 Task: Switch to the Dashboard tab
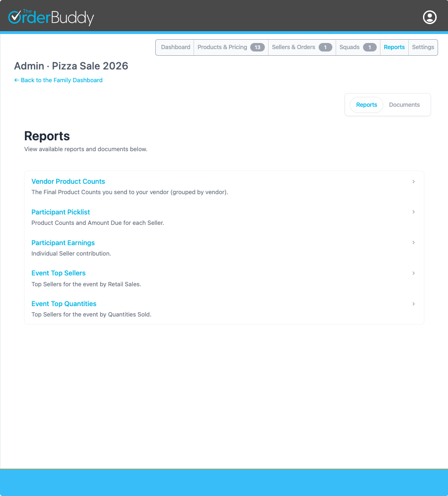(x=175, y=47)
